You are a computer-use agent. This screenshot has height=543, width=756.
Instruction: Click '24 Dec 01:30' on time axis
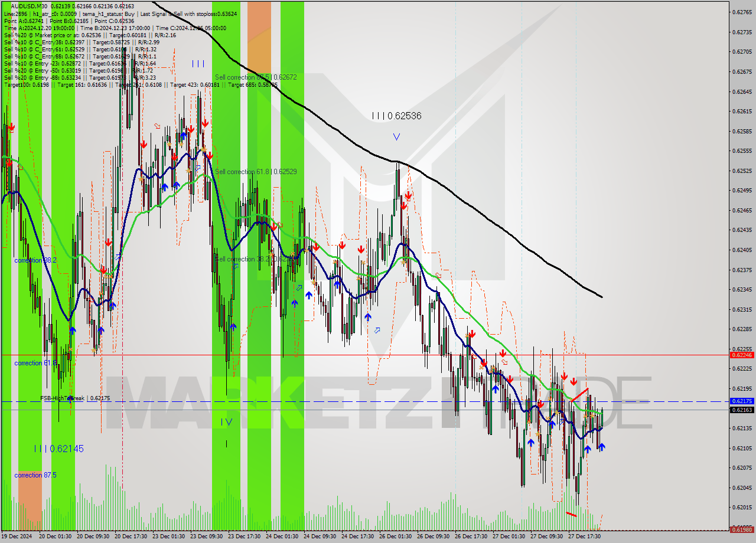(282, 537)
